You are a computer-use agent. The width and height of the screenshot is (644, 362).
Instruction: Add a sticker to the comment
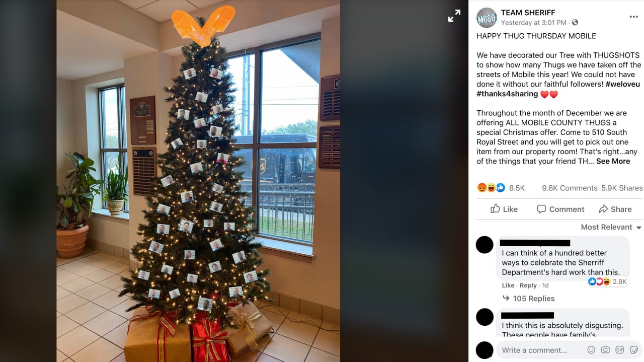[633, 350]
